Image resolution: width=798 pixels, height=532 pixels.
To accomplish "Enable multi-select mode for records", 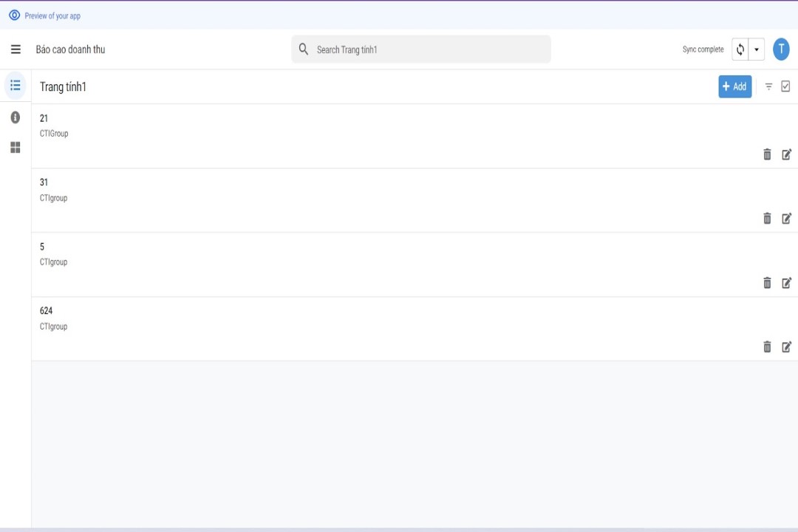I will (785, 86).
